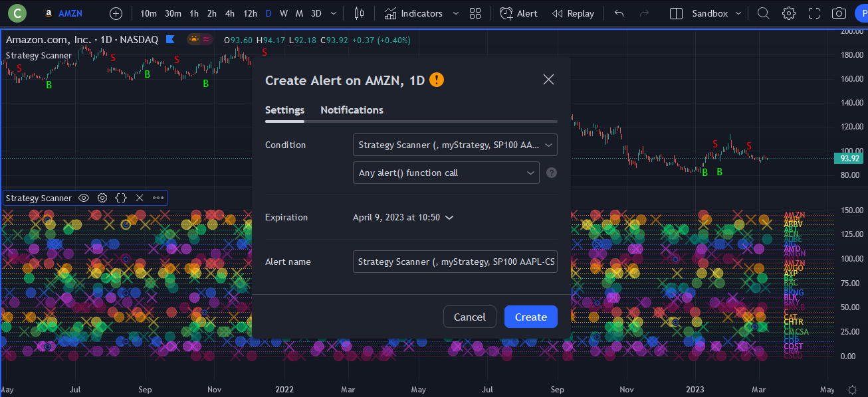Screen dimensions: 868x397
Task: Open indicator templates grid icon
Action: (475, 13)
